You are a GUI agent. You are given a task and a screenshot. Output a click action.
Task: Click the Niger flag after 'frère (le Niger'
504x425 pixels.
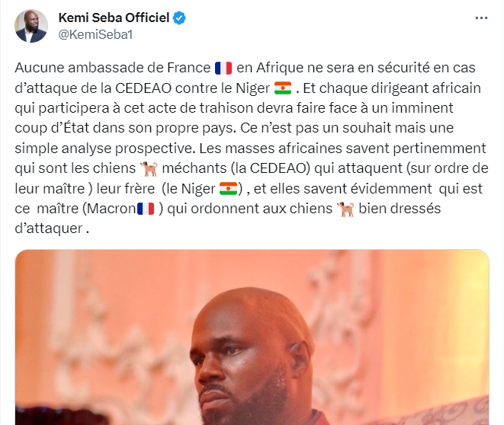pyautogui.click(x=227, y=187)
